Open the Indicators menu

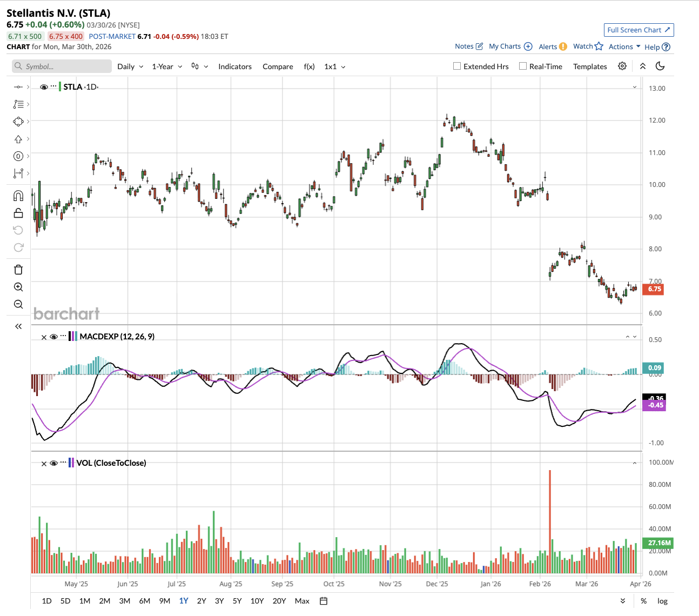pyautogui.click(x=235, y=66)
